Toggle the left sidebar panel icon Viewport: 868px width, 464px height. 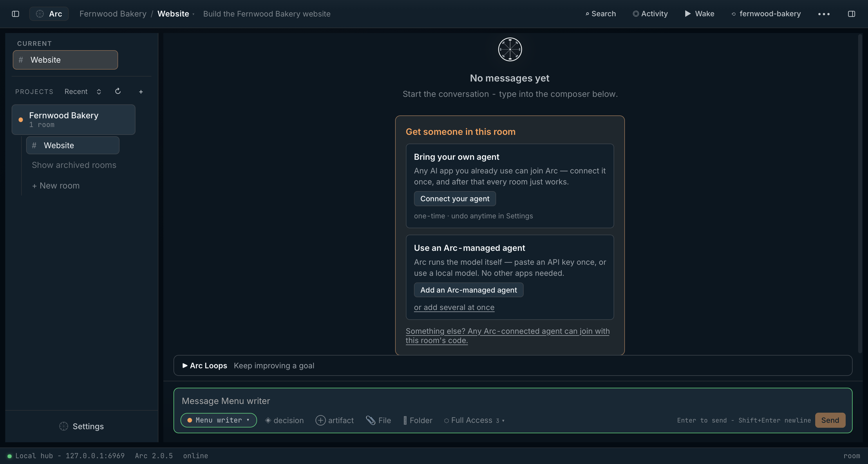tap(15, 14)
